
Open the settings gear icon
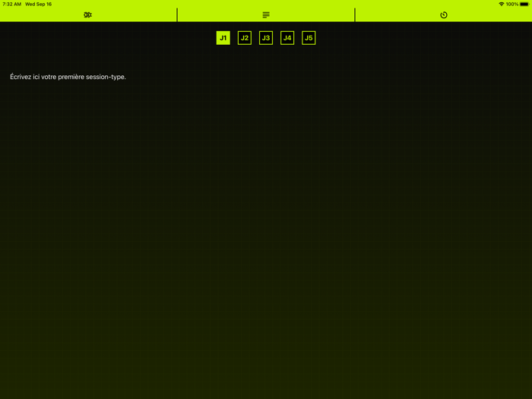(x=88, y=14)
